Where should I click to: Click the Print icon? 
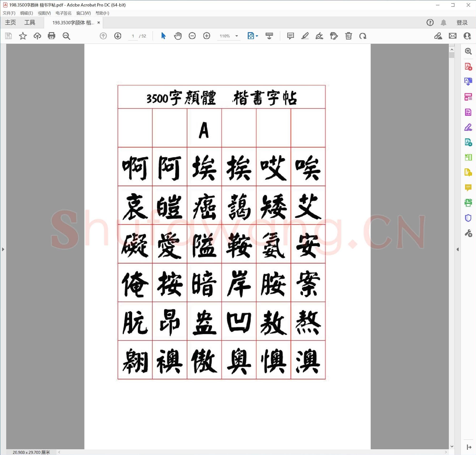52,36
